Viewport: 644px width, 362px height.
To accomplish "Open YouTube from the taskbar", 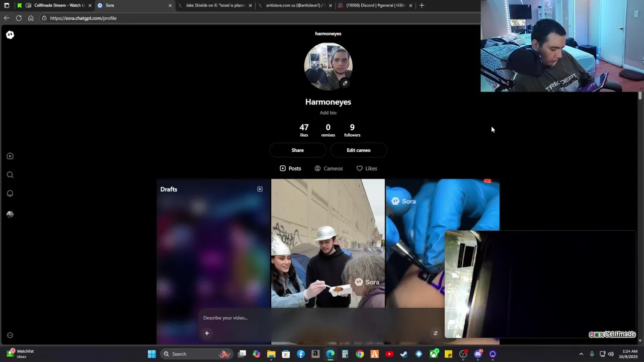I will click(x=389, y=354).
